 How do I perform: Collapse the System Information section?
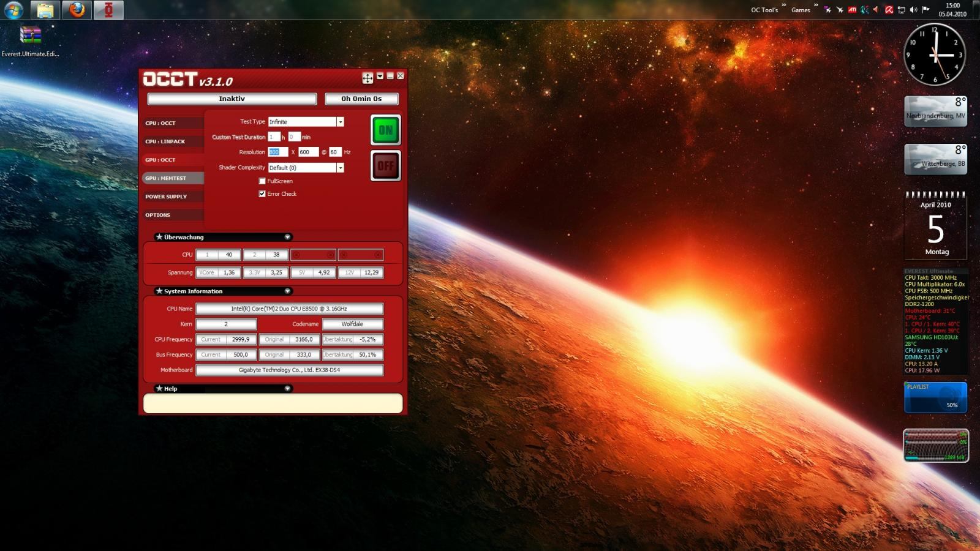tap(287, 291)
